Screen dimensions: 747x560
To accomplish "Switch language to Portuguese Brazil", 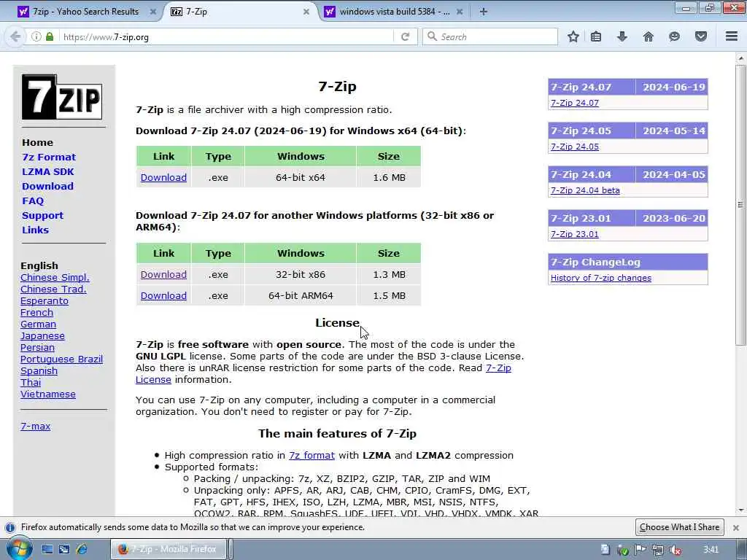I will (61, 359).
